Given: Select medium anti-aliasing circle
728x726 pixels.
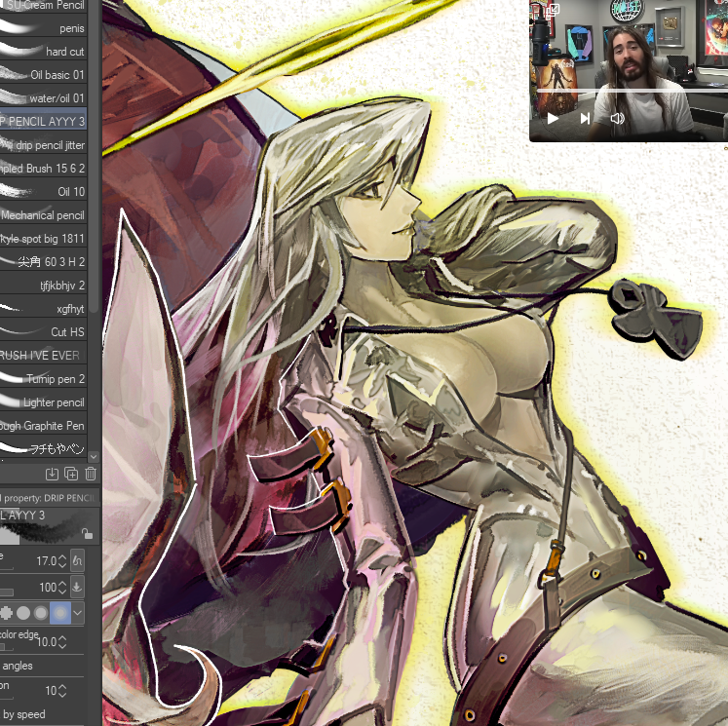Looking at the screenshot, I should [x=41, y=613].
